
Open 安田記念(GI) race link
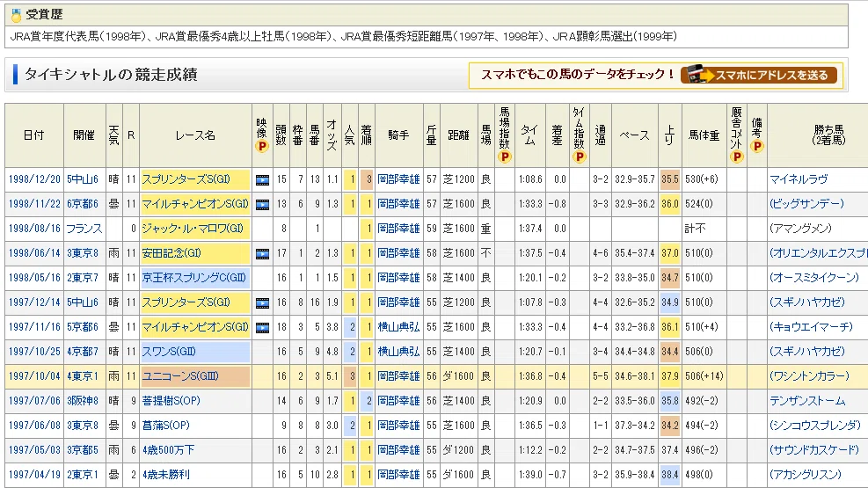point(171,253)
